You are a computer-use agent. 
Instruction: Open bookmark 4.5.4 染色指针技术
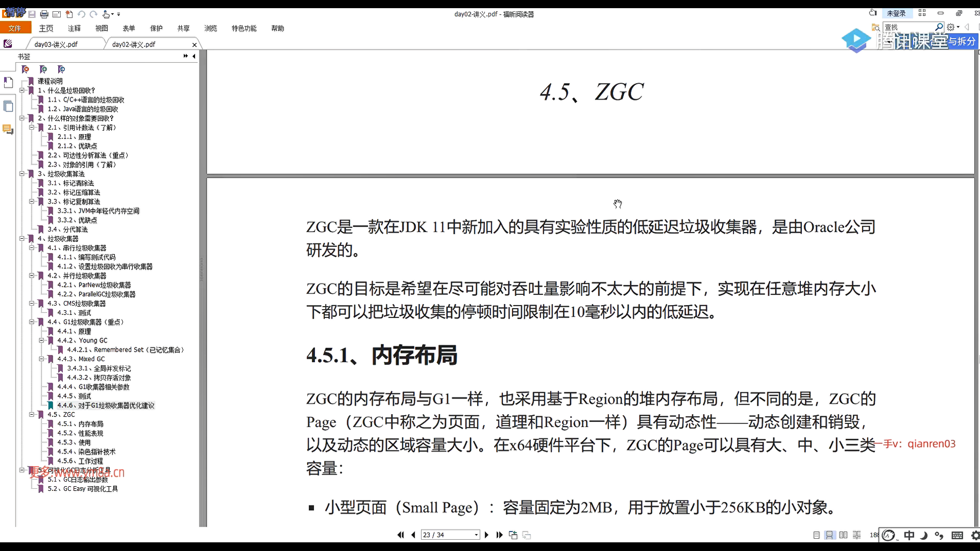pos(86,452)
